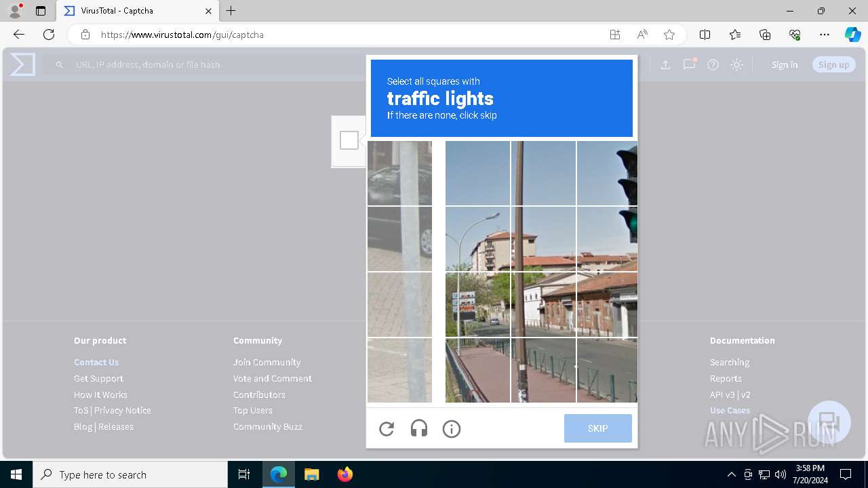The width and height of the screenshot is (868, 488).
Task: View site information lock icon
Action: [x=85, y=35]
